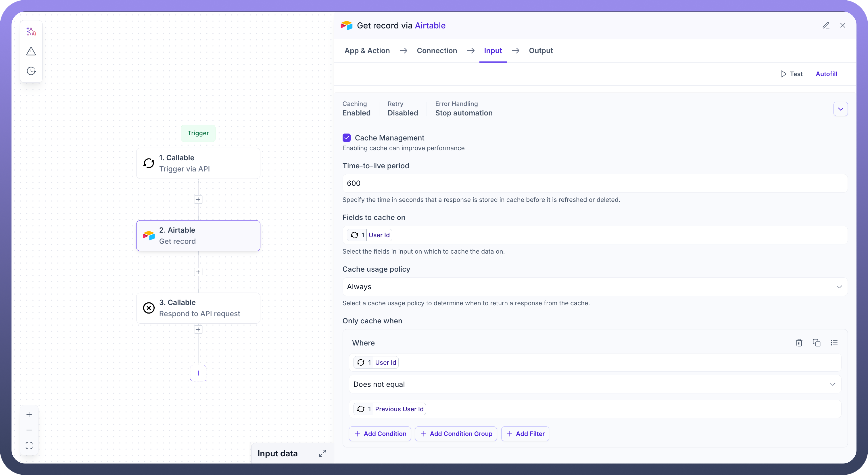This screenshot has width=868, height=475.
Task: Switch to the Connection tab
Action: 437,51
